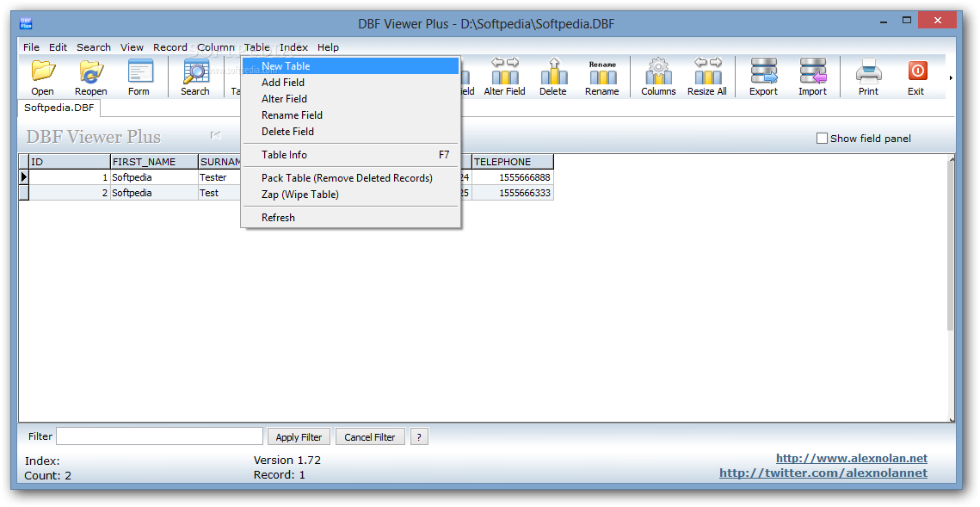
Task: Switch to Form view icon
Action: point(139,77)
